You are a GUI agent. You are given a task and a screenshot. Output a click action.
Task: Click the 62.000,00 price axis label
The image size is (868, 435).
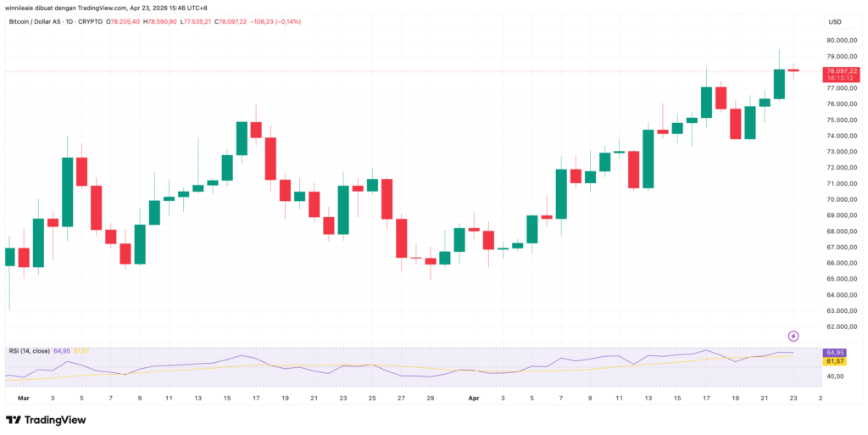(842, 327)
